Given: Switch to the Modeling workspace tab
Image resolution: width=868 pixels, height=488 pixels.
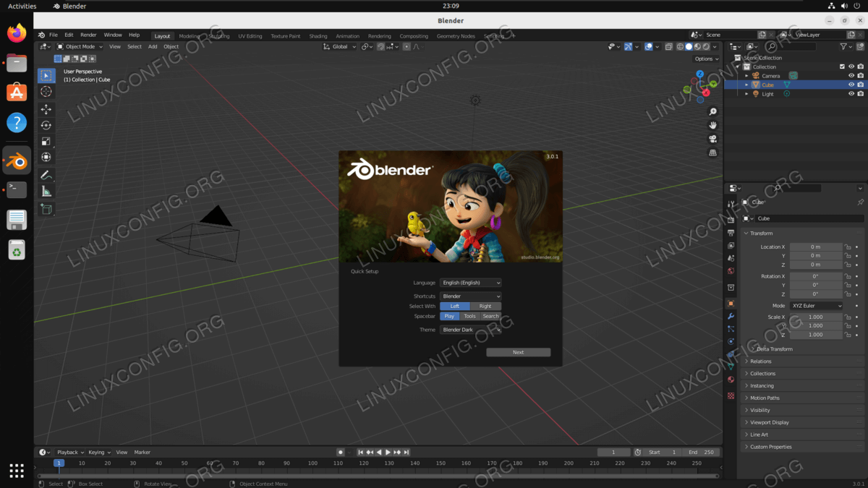Looking at the screenshot, I should pos(190,36).
